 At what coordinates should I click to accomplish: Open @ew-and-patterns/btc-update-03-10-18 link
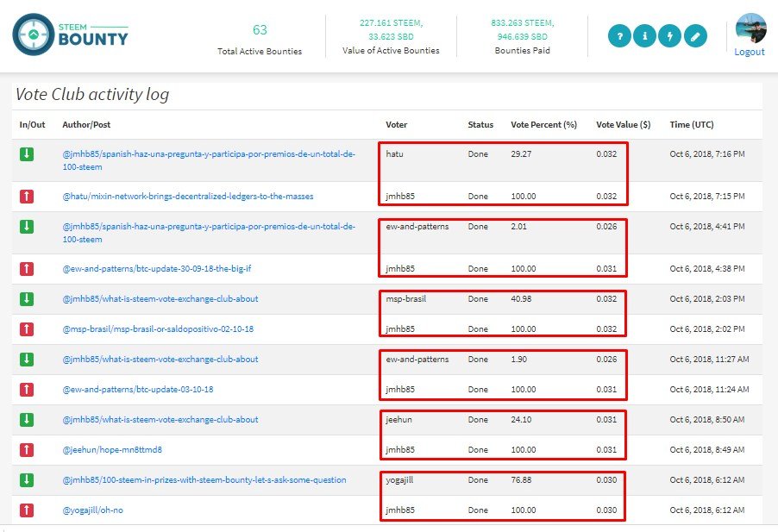click(x=138, y=390)
